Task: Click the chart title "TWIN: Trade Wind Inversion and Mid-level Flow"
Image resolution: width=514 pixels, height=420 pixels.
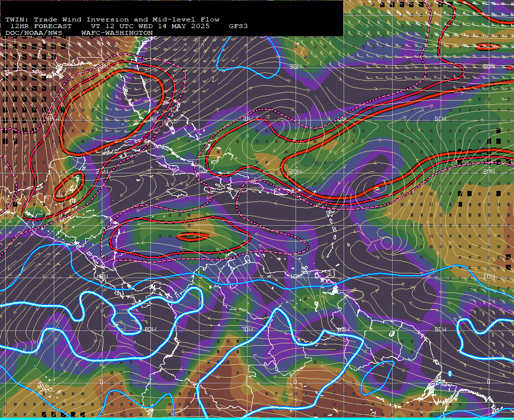Action: pos(112,20)
